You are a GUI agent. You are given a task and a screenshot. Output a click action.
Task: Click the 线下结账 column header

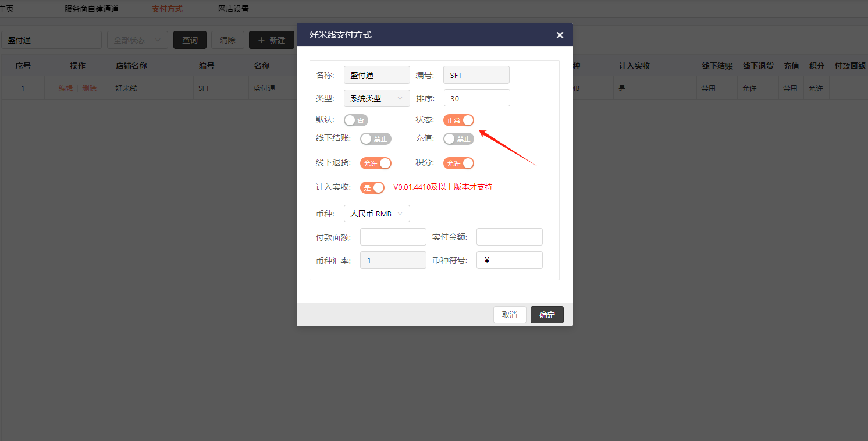click(x=717, y=66)
